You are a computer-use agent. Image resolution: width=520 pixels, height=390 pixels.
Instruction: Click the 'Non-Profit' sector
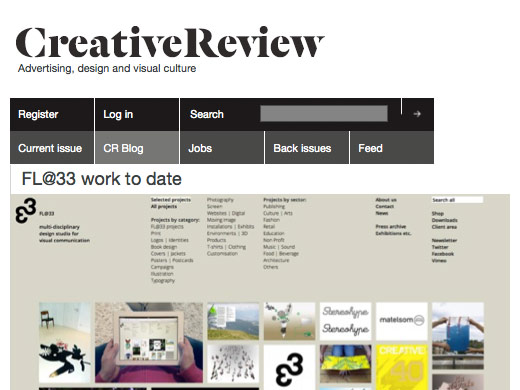coord(274,240)
